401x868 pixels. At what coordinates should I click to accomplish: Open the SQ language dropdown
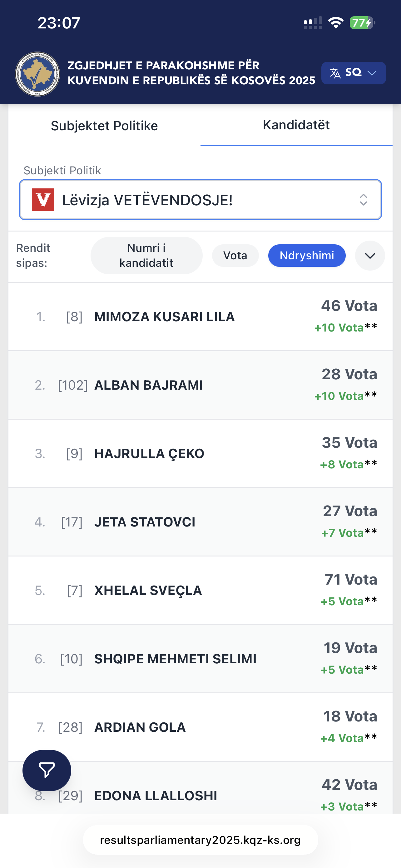click(354, 73)
